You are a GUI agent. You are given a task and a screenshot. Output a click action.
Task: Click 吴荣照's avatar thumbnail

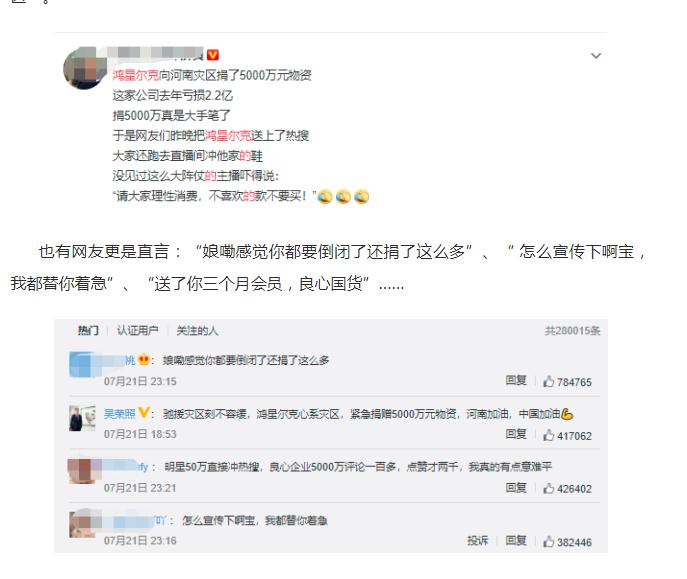coord(82,419)
